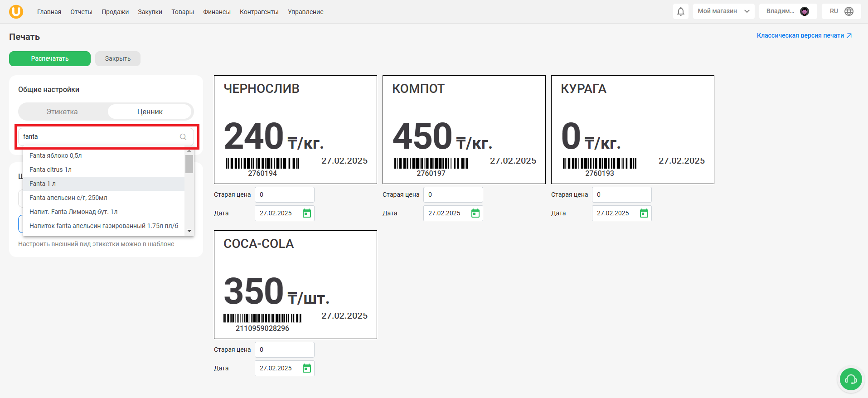Click external arrow icon next to classic print
Image resolution: width=868 pixels, height=398 pixels.
point(849,36)
